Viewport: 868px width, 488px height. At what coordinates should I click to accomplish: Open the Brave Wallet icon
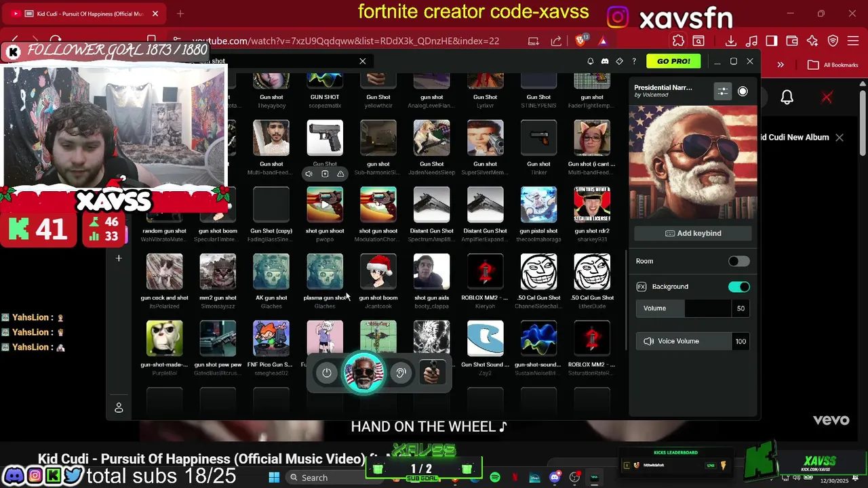(792, 41)
